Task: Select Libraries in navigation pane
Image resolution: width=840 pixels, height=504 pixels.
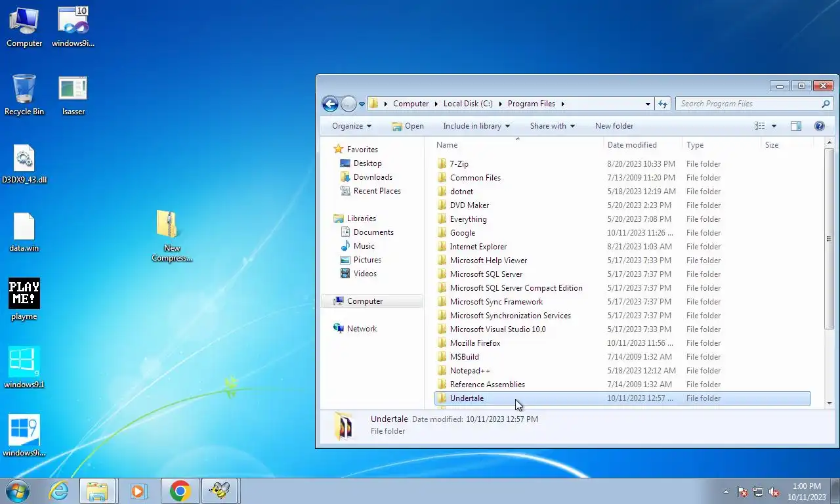Action: click(x=362, y=219)
